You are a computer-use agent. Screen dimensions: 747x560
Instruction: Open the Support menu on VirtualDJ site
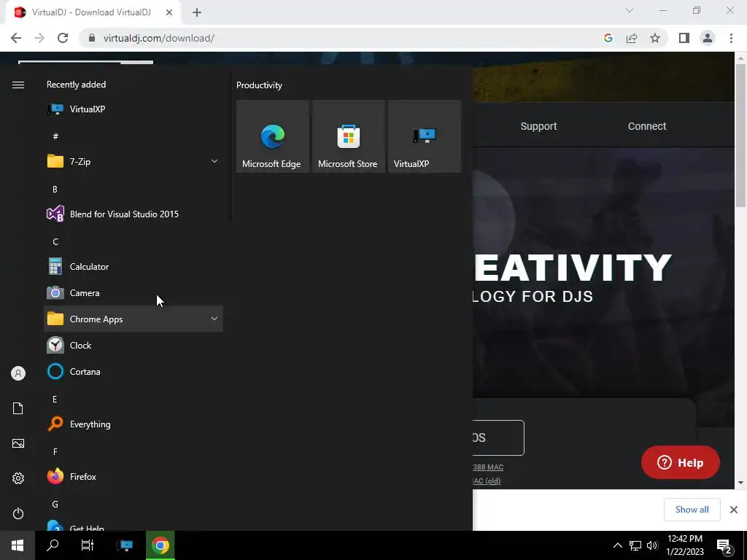click(538, 126)
